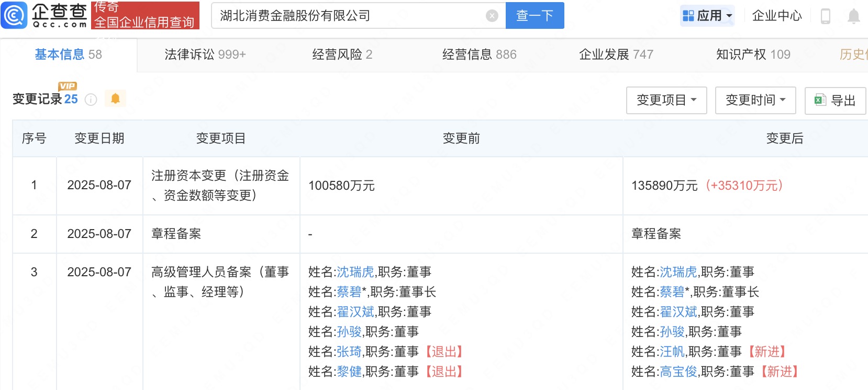Open 翟汉斌 in the 变更前 column
This screenshot has height=390, width=868.
click(x=355, y=312)
